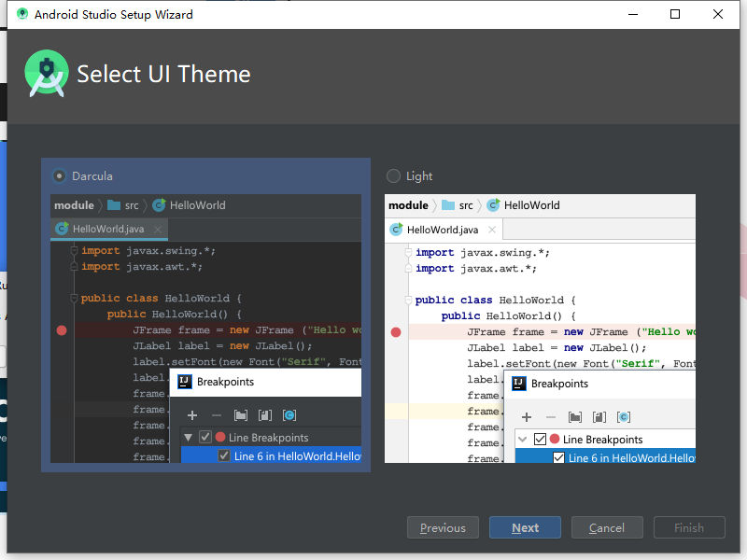
Task: Select the Light theme radio button
Action: [x=393, y=175]
